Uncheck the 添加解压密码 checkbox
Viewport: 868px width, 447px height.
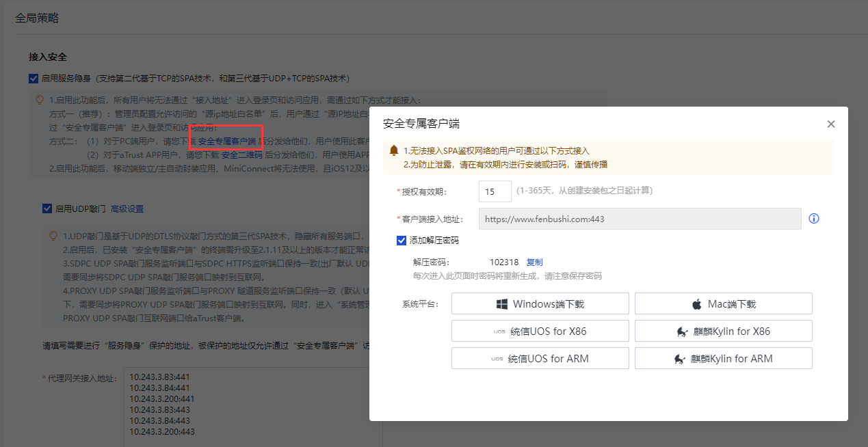pyautogui.click(x=402, y=241)
